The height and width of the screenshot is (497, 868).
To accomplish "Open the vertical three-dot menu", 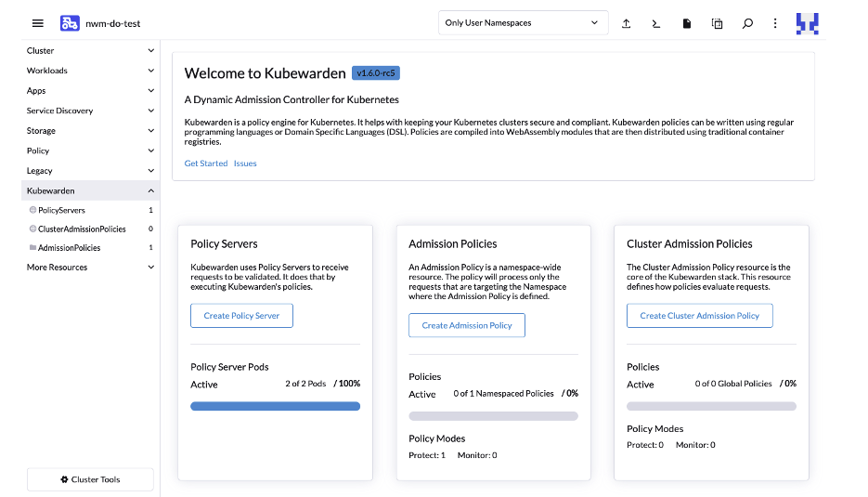I will pyautogui.click(x=775, y=23).
